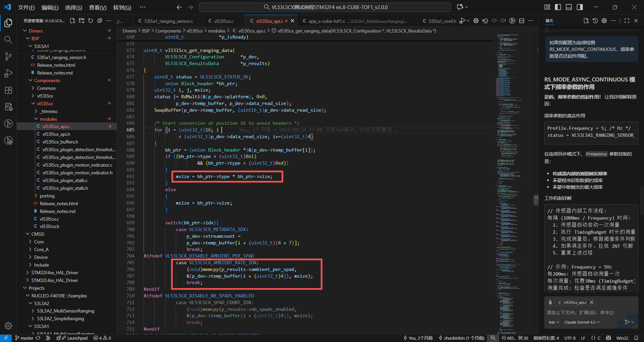Click the Manage gear icon
The height and width of the screenshot is (342, 644).
point(8,326)
